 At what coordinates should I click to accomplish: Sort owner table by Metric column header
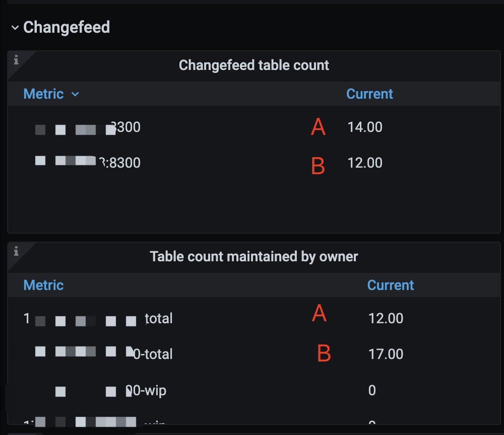(x=43, y=285)
